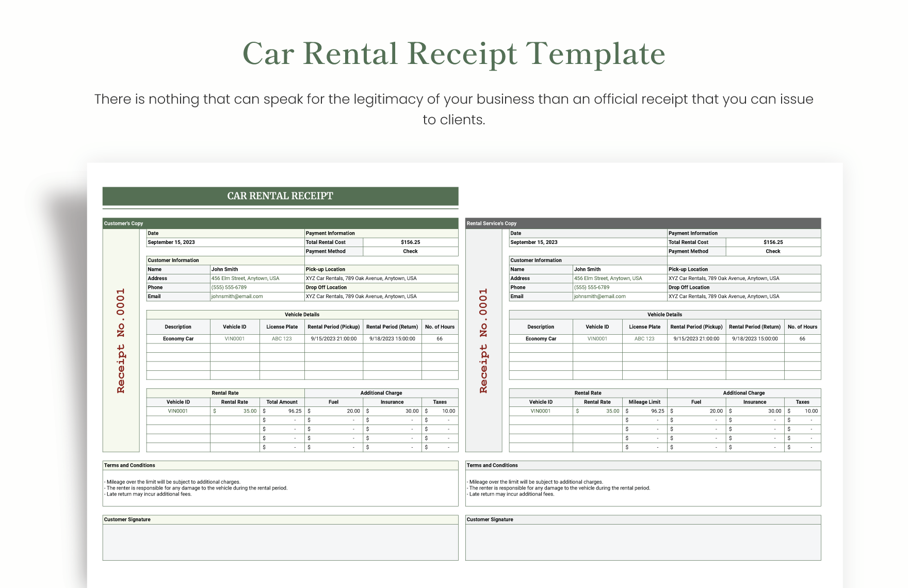Select 'John Smith' in Customer's Copy
Viewport: 908px width, 588px height.
(x=224, y=270)
